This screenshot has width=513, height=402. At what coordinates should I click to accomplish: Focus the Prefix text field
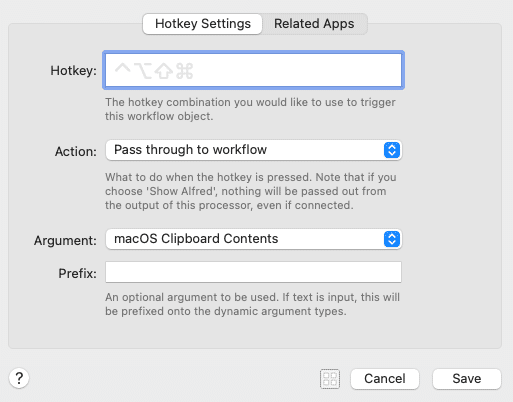[x=254, y=272]
